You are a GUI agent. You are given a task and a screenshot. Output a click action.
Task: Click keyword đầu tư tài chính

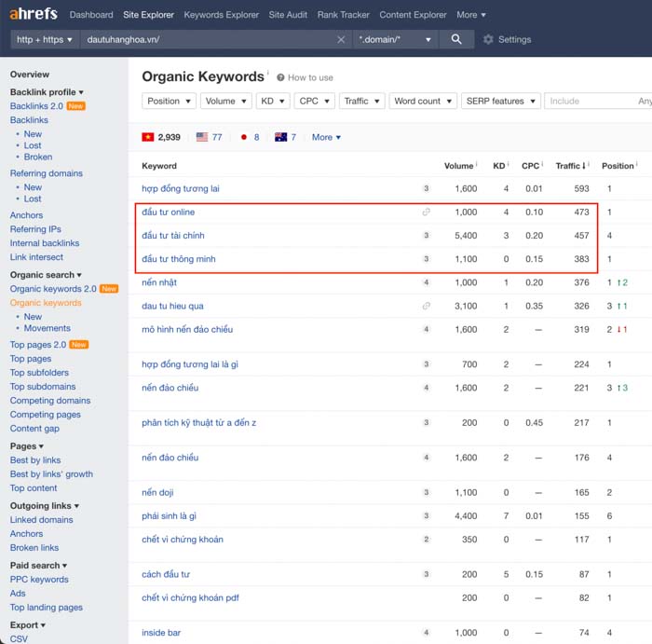tap(173, 236)
